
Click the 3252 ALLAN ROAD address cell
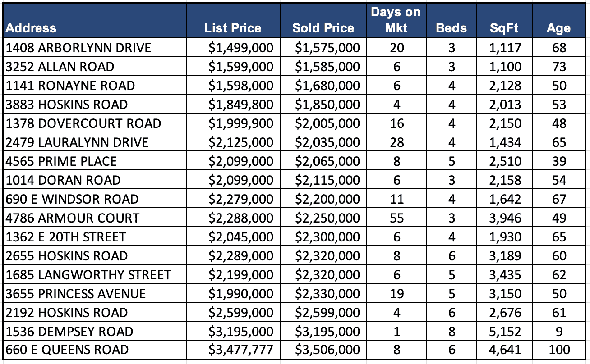tap(60, 67)
